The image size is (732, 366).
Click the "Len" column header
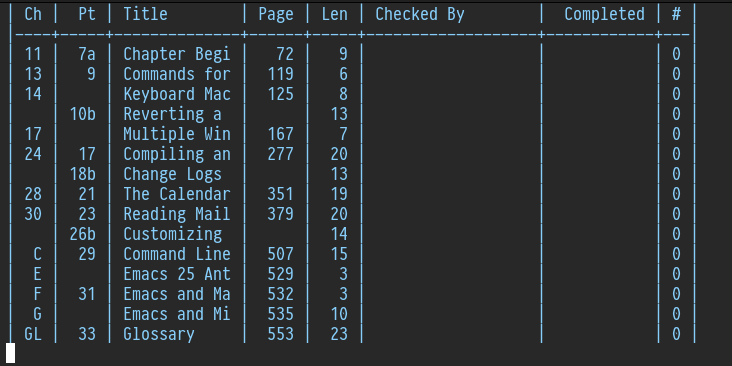pos(335,14)
